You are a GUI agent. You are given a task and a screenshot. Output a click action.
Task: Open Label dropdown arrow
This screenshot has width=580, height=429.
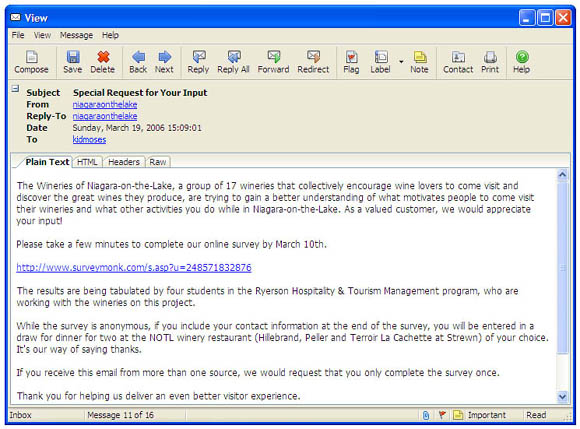pos(401,61)
